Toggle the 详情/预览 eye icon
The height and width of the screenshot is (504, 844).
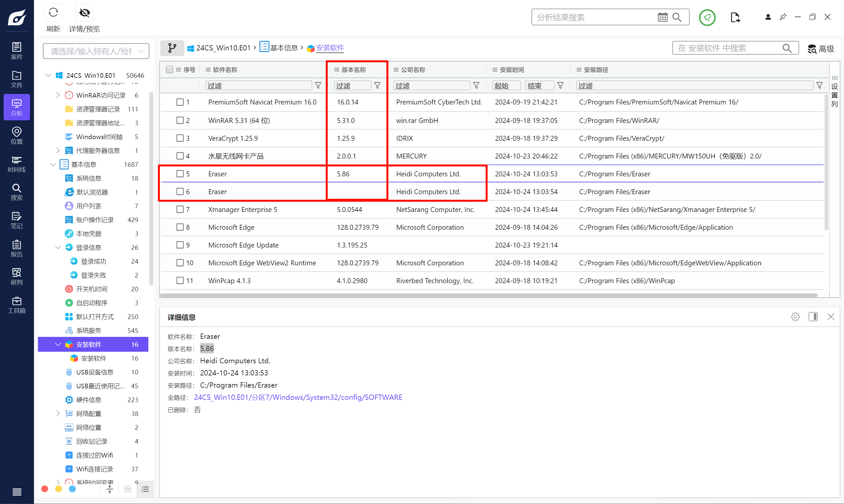point(84,13)
